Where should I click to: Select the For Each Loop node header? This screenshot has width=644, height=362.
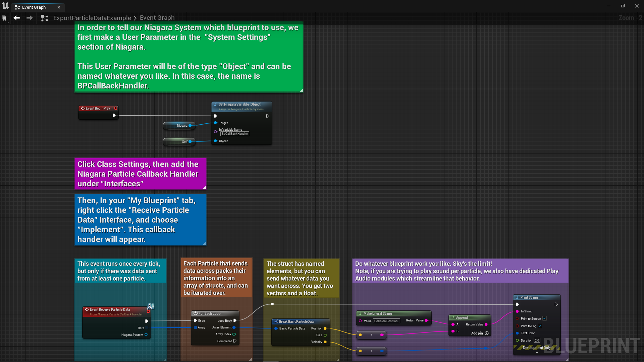tap(215, 313)
